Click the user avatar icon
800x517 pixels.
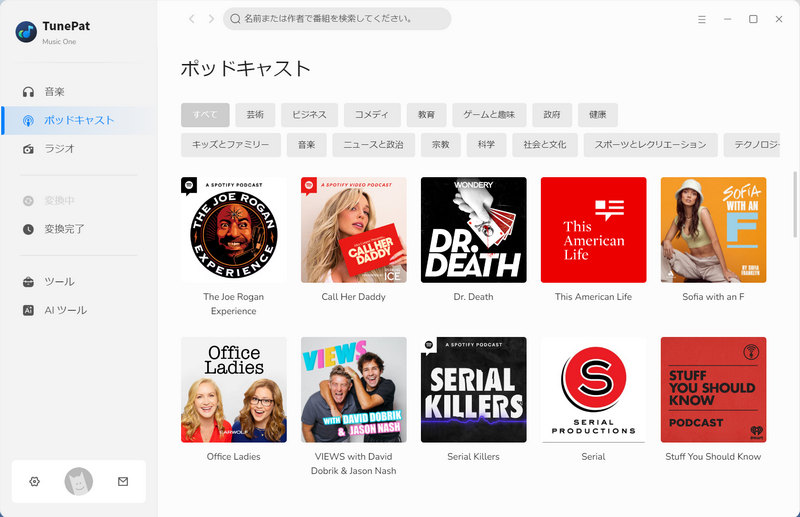coord(79,481)
